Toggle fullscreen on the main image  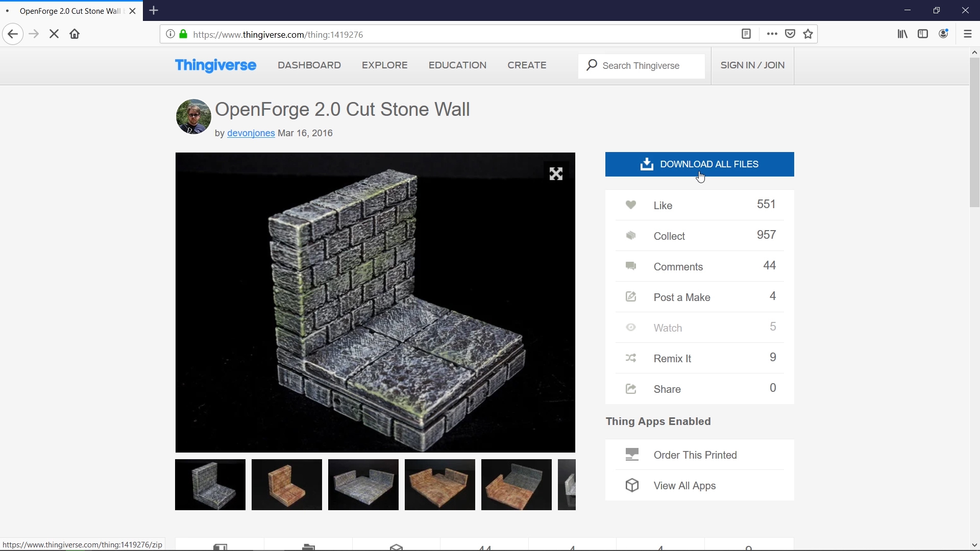[x=555, y=173]
